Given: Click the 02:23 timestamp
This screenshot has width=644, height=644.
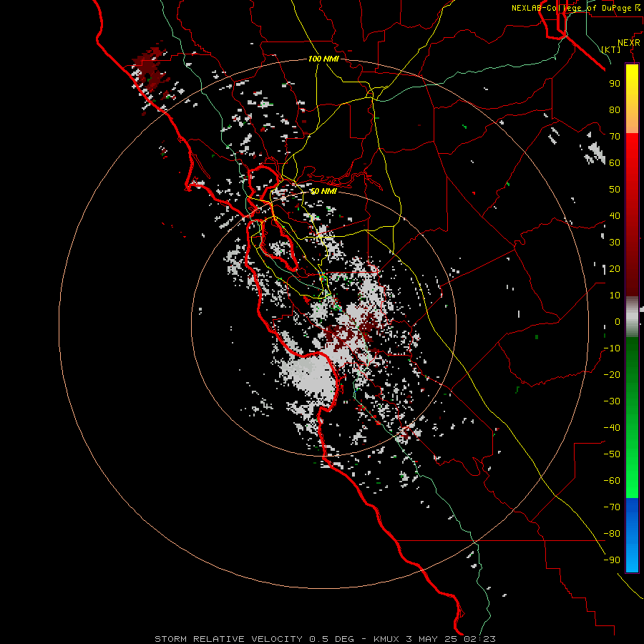Looking at the screenshot, I should (x=479, y=639).
